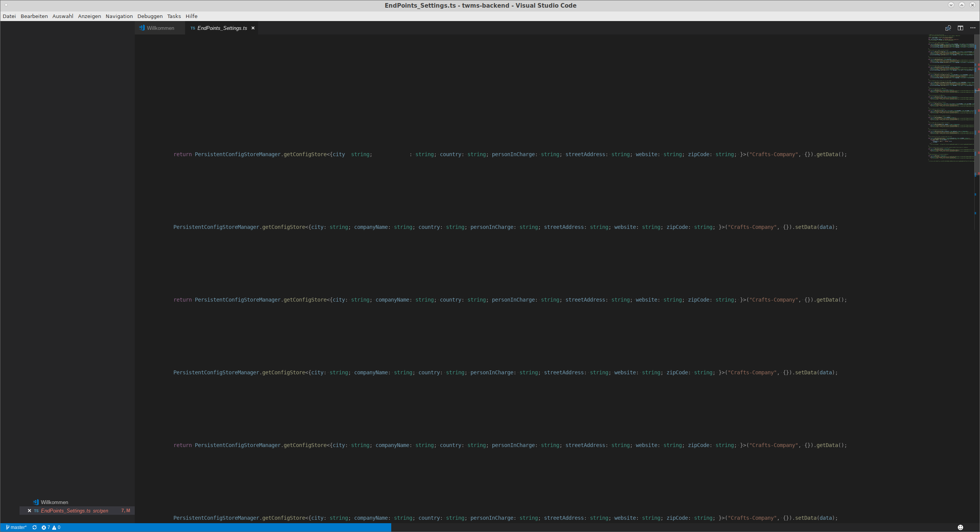Switch to the Willkommen tab
The height and width of the screenshot is (532, 980).
[160, 28]
